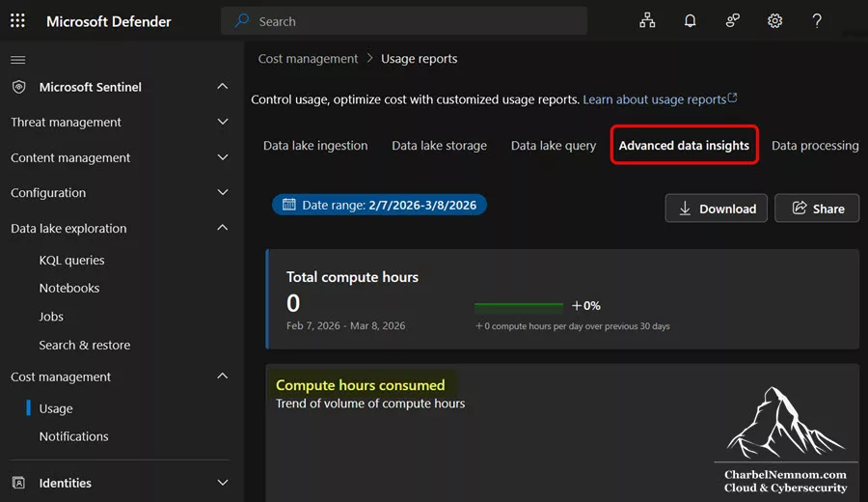Click Usage reports breadcrumb
Image resolution: width=868 pixels, height=502 pixels.
point(420,59)
